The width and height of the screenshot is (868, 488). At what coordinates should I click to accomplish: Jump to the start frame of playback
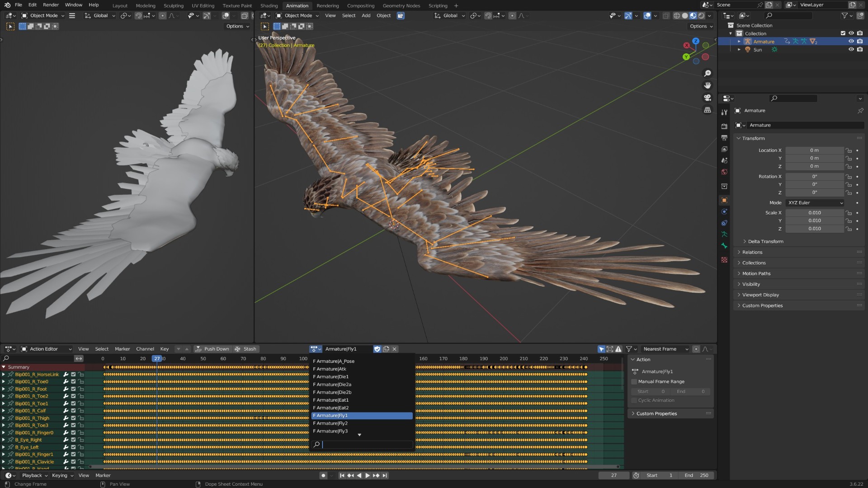coord(342,475)
